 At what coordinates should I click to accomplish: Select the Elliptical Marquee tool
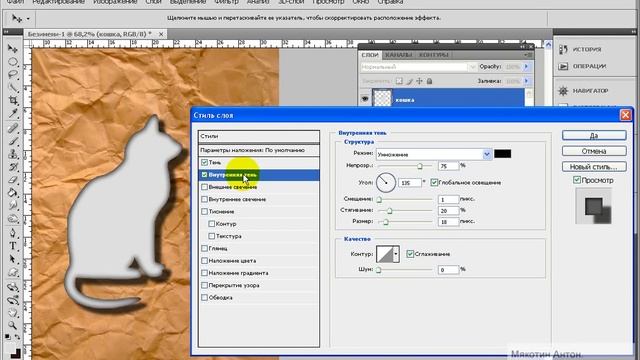tap(13, 62)
